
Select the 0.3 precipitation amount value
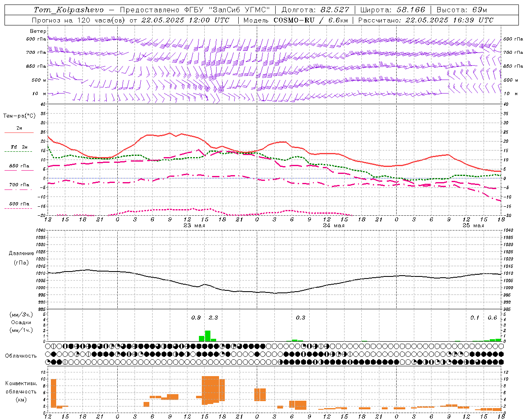click(x=301, y=317)
